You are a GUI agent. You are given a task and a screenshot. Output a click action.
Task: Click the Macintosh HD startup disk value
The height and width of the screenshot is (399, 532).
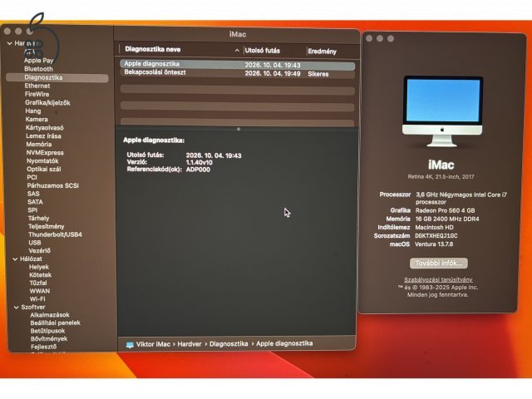tap(434, 227)
